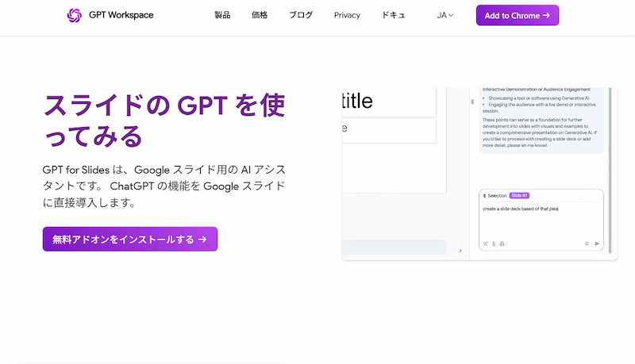635x364 pixels.
Task: Click the Selection label icon
Action: [484, 195]
